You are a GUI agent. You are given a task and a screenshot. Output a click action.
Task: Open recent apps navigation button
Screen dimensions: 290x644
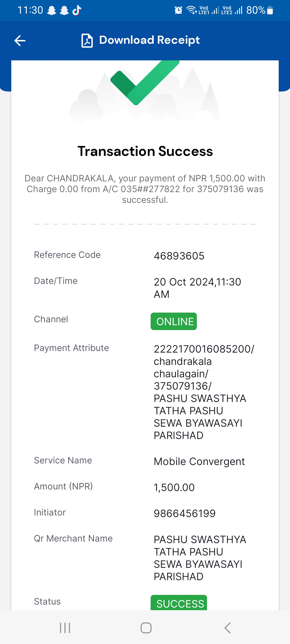[65, 628]
